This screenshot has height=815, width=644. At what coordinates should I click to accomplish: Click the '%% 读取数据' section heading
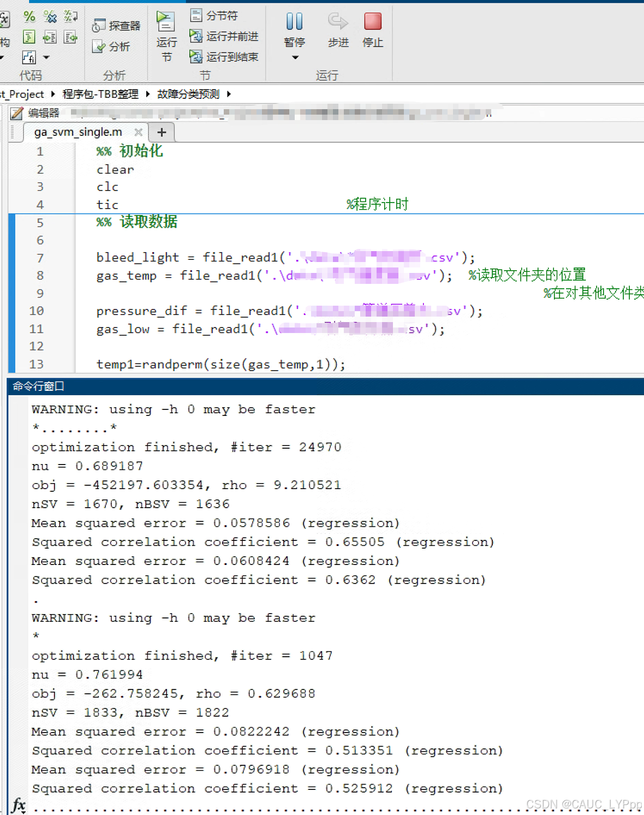click(x=137, y=222)
